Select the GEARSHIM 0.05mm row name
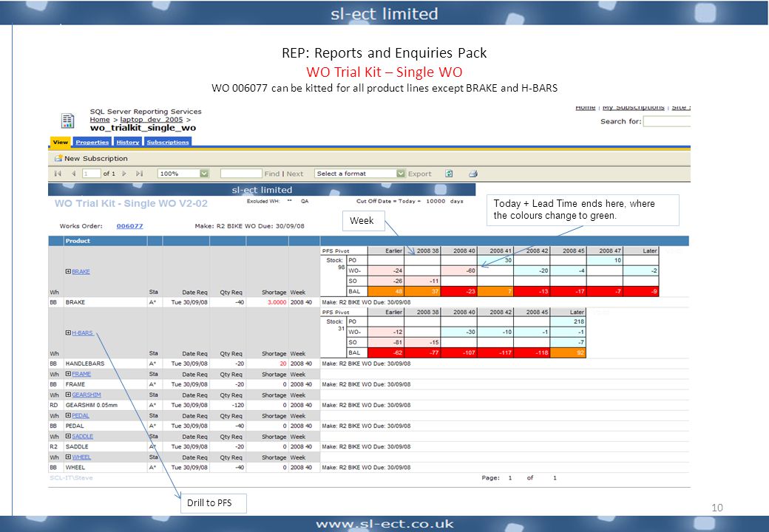This screenshot has width=769, height=532. coord(92,405)
